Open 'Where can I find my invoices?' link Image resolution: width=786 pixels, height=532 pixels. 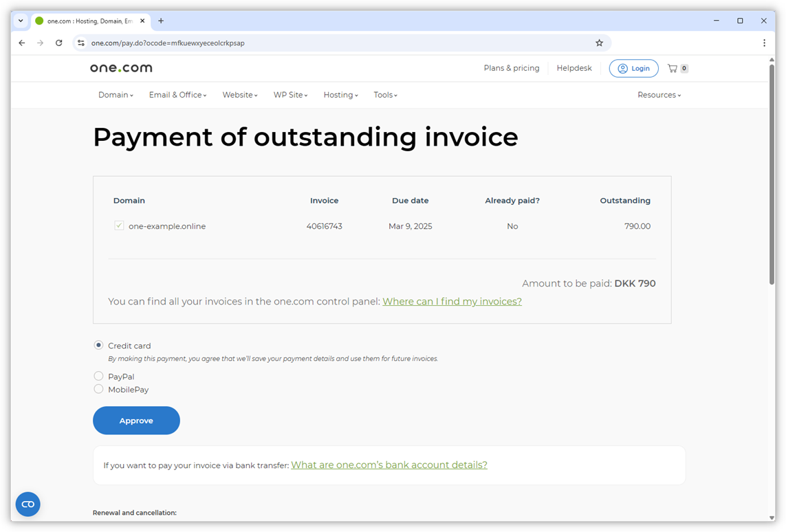tap(452, 301)
